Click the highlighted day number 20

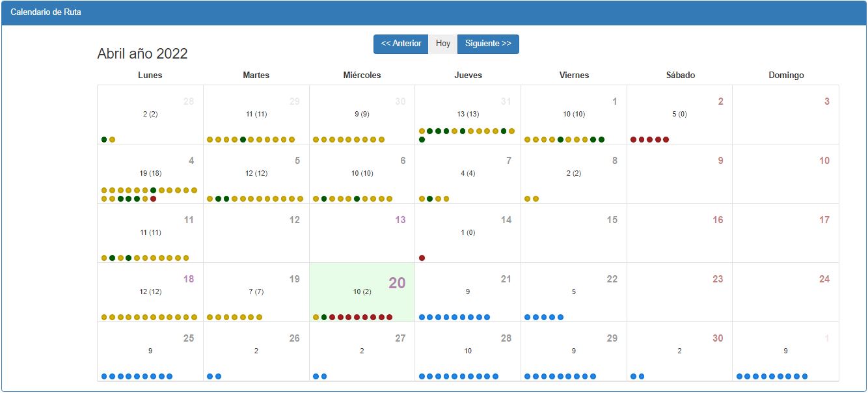pos(397,283)
